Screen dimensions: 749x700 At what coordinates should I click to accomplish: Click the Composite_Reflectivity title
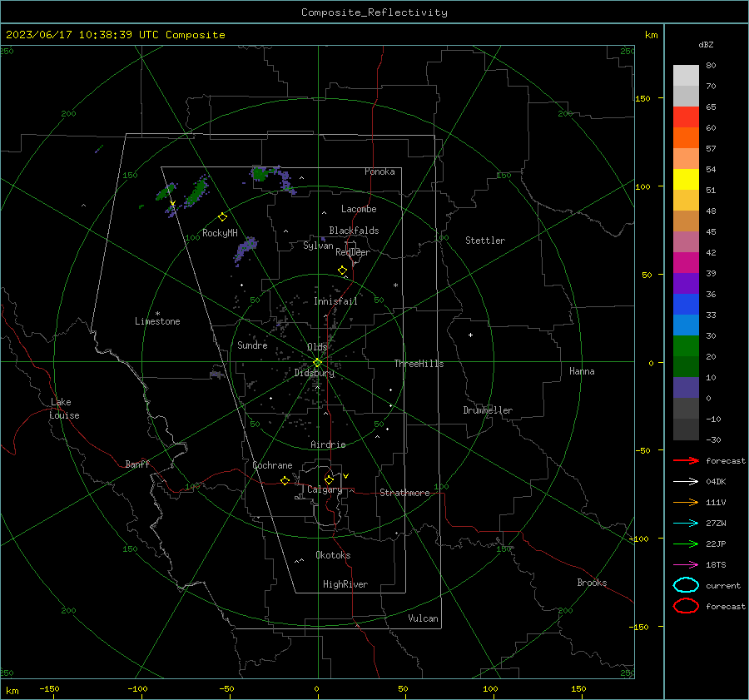pos(374,12)
